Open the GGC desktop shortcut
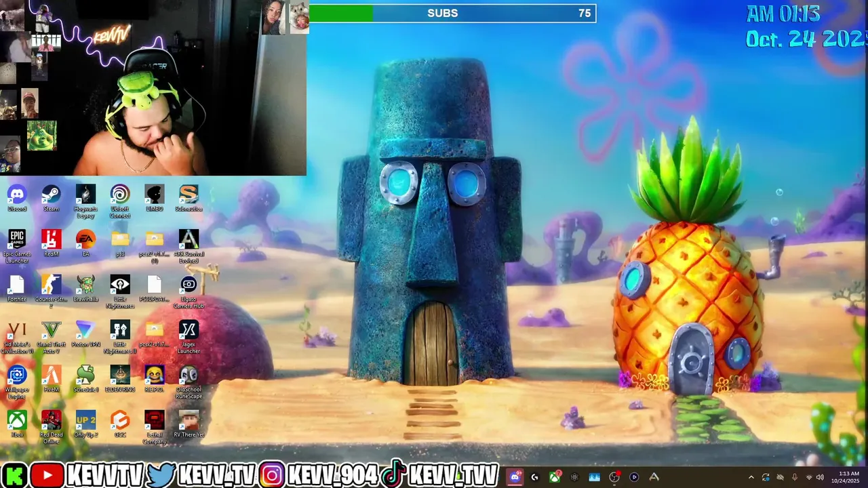This screenshot has width=868, height=488. click(x=120, y=424)
